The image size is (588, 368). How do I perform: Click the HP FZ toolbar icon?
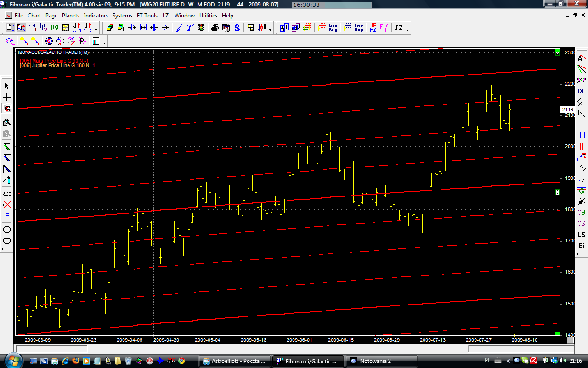tap(373, 28)
